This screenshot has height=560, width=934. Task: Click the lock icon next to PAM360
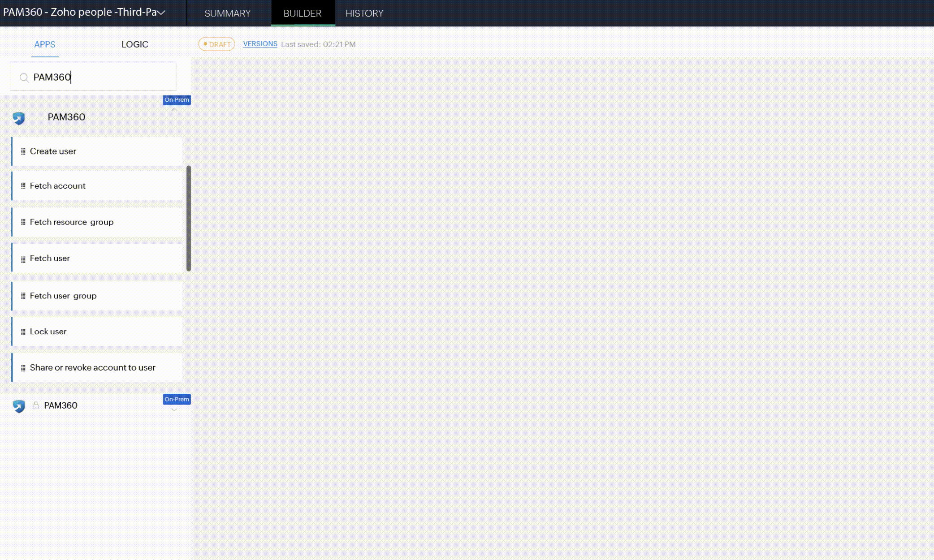click(36, 405)
